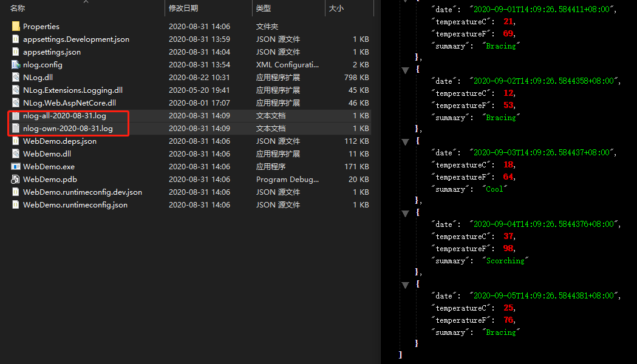Screen dimensions: 637x364
Task: Collapse the JSON object dated 2020-09-02
Action: click(405, 70)
